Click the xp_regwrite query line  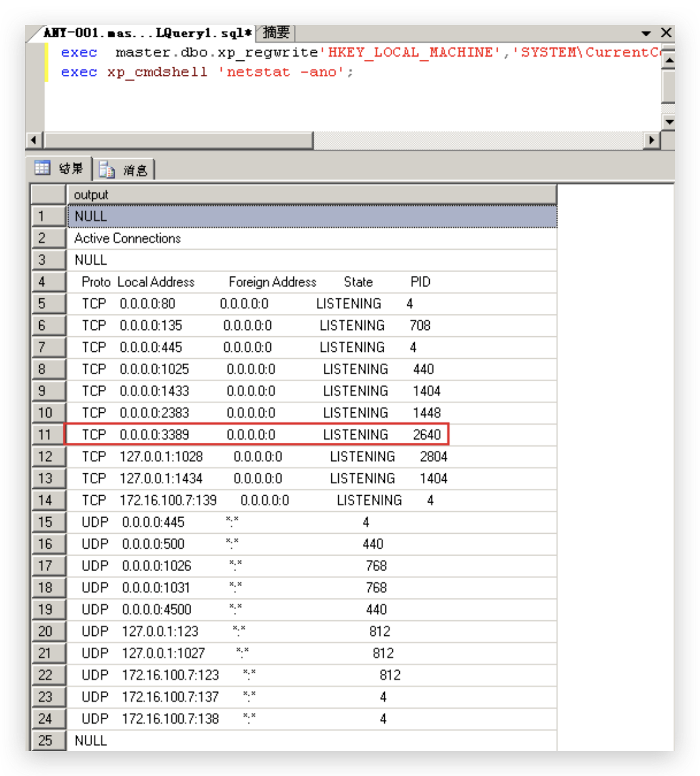(360, 52)
